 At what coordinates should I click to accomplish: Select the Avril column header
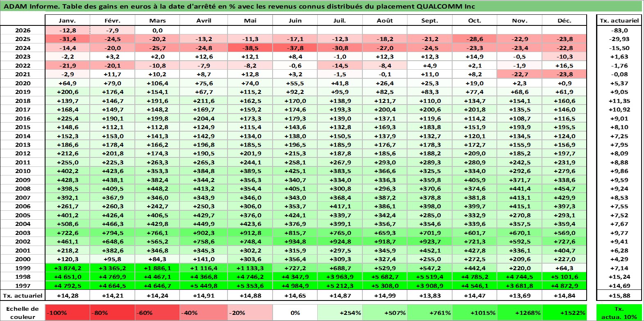coord(204,20)
